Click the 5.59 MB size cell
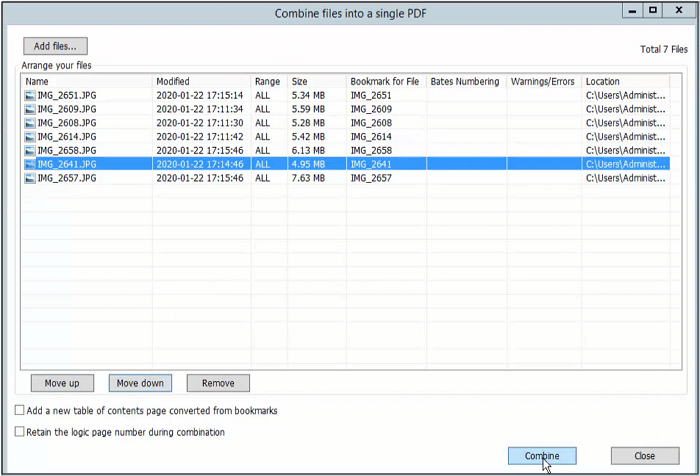700x476 pixels. pos(308,109)
